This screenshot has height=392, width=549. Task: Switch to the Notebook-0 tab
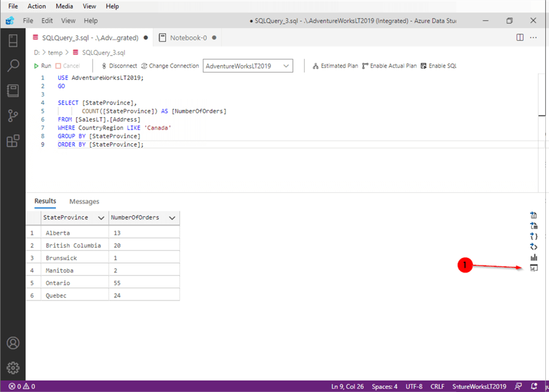tap(187, 37)
